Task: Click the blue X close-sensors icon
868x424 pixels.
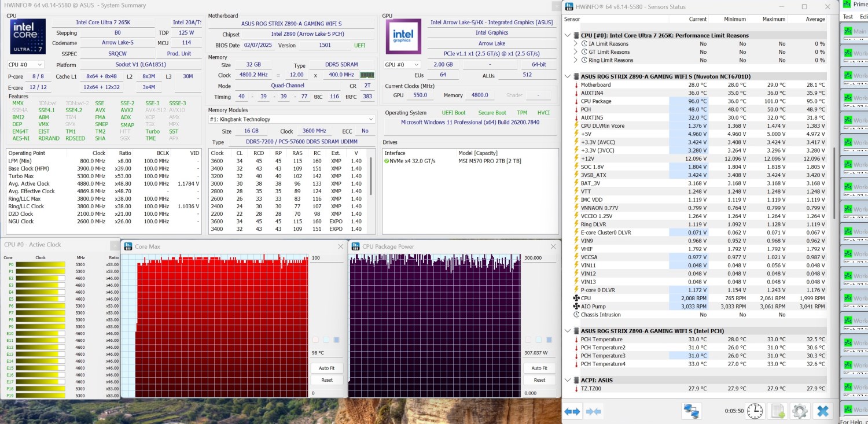Action: coord(822,411)
